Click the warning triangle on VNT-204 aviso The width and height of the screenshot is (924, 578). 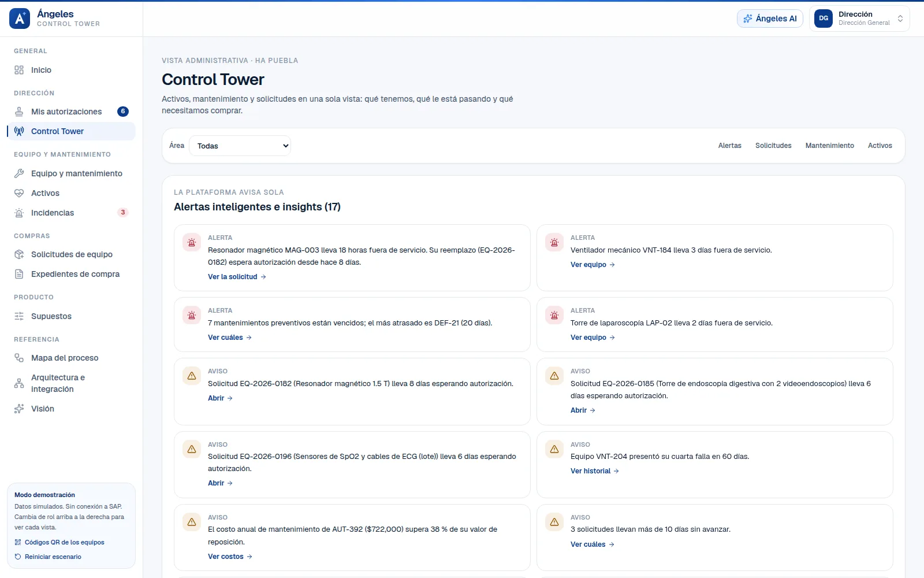[554, 449]
